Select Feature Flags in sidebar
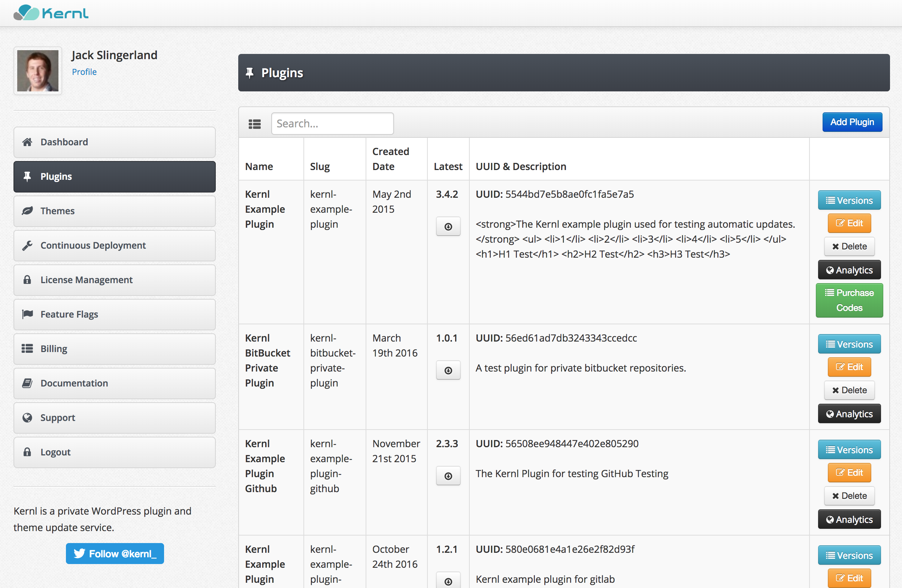The image size is (902, 588). [115, 315]
